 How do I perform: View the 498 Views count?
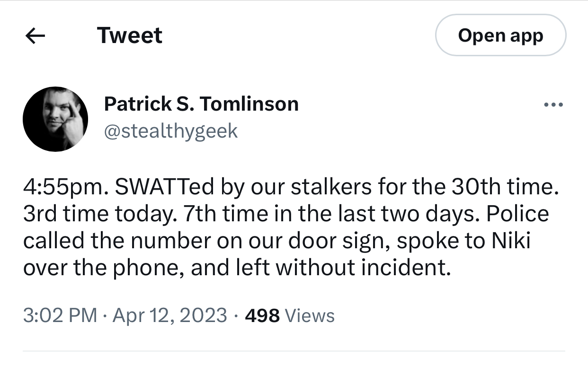290,315
